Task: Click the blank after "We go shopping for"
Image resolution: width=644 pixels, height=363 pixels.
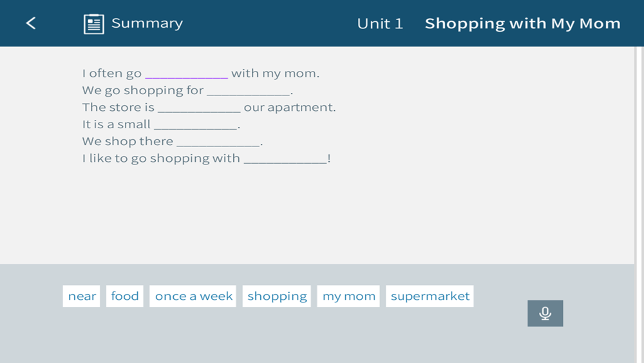Action: [249, 91]
